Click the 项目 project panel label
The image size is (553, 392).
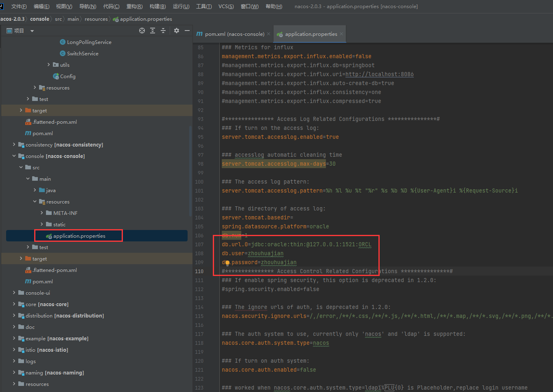point(19,31)
